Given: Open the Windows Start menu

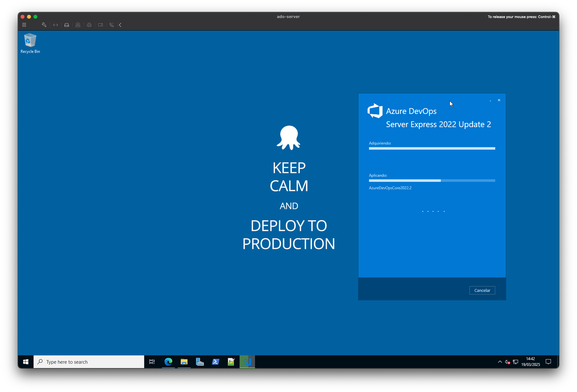Looking at the screenshot, I should pyautogui.click(x=25, y=361).
